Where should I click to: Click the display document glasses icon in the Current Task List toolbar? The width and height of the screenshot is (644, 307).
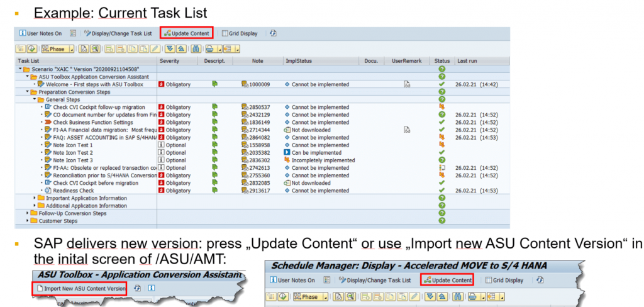coord(84,49)
